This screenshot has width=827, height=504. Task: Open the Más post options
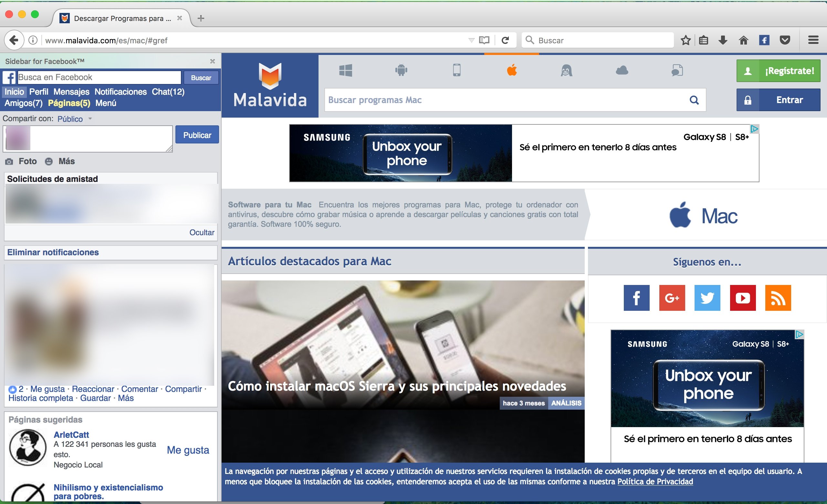point(60,162)
